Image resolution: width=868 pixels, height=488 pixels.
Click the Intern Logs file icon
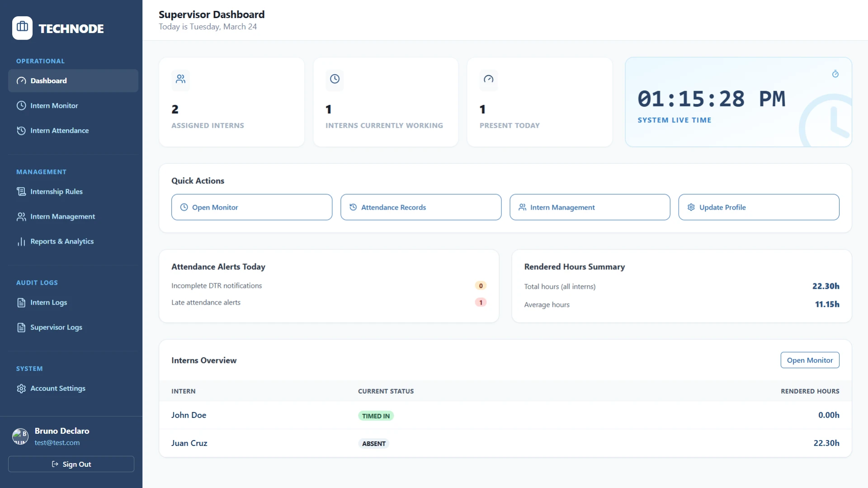tap(21, 303)
